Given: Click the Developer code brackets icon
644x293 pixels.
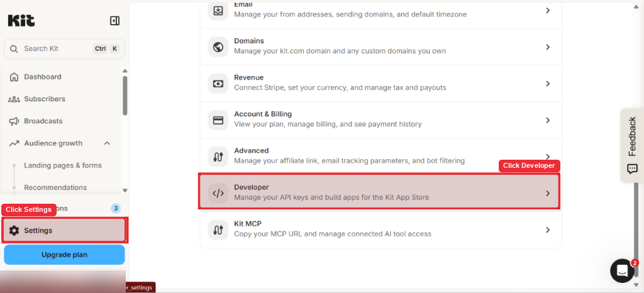Looking at the screenshot, I should pos(218,193).
